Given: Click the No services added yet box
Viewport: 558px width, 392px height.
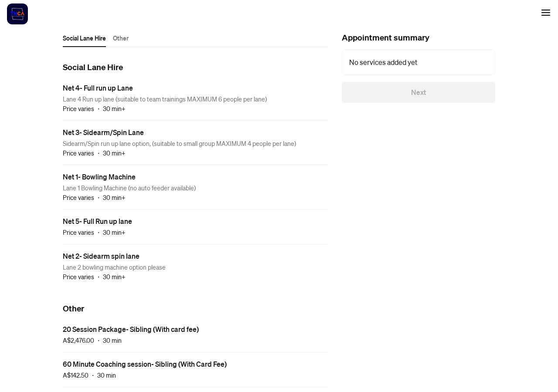Looking at the screenshot, I should 418,62.
